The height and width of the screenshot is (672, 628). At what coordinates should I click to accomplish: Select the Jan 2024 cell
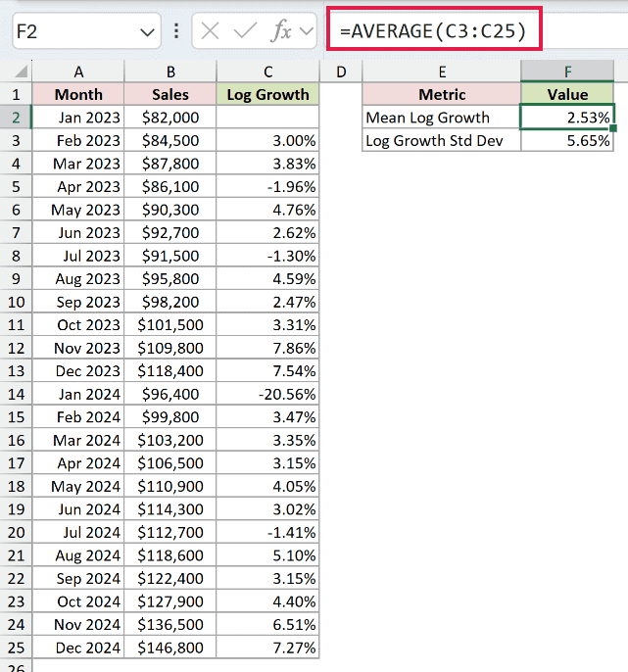coord(78,394)
